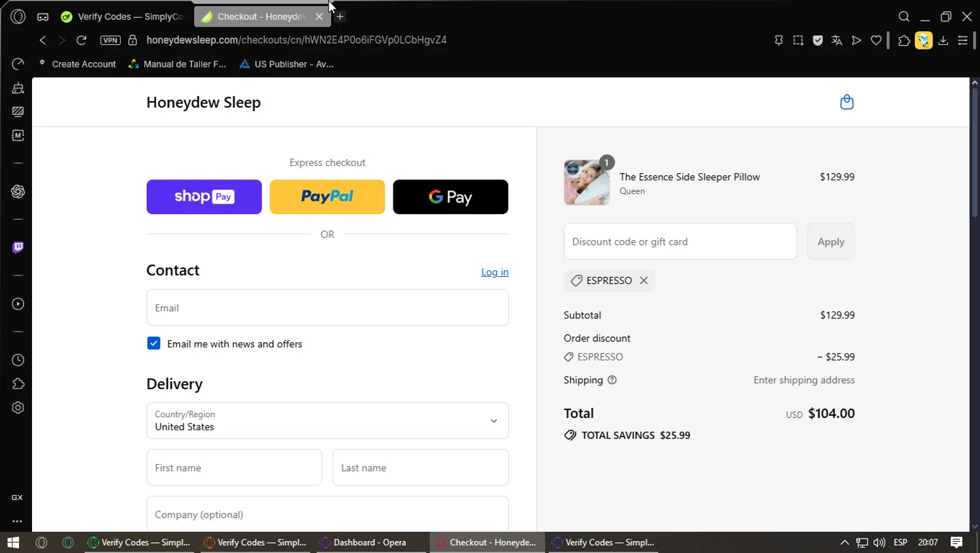
Task: Open the tab islands workspace icon
Action: click(43, 17)
